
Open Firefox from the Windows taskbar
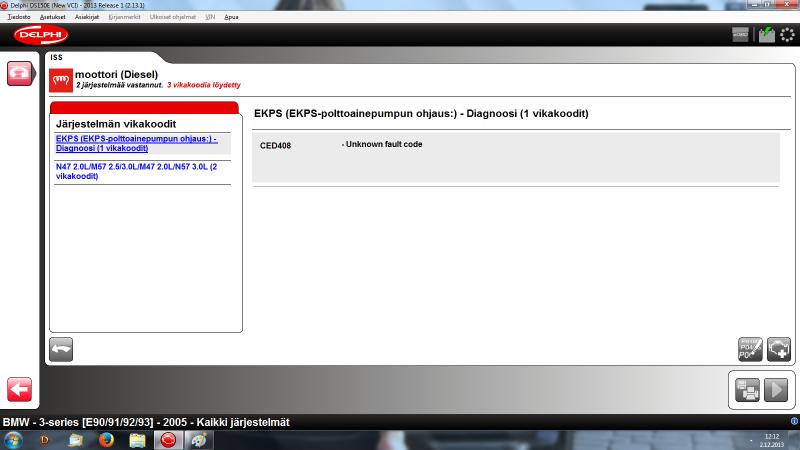click(x=107, y=439)
